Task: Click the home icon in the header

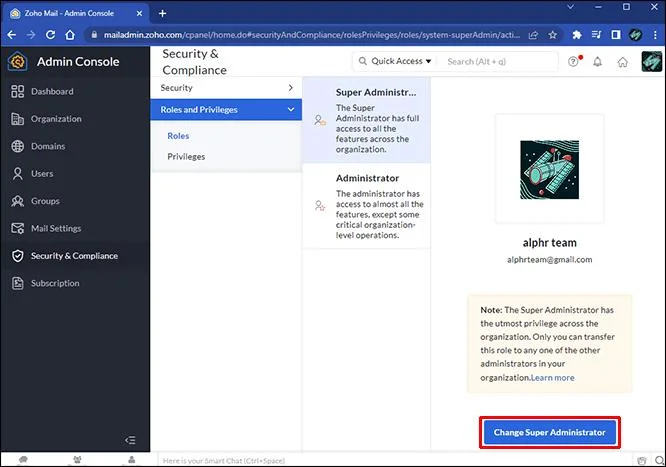Action: click(622, 62)
